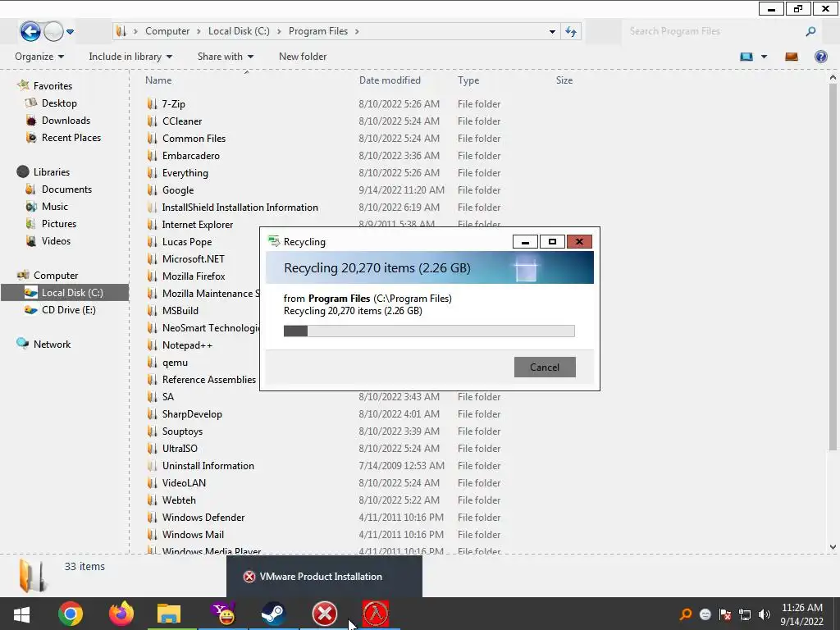Select the SharpDevelop folder

click(192, 414)
